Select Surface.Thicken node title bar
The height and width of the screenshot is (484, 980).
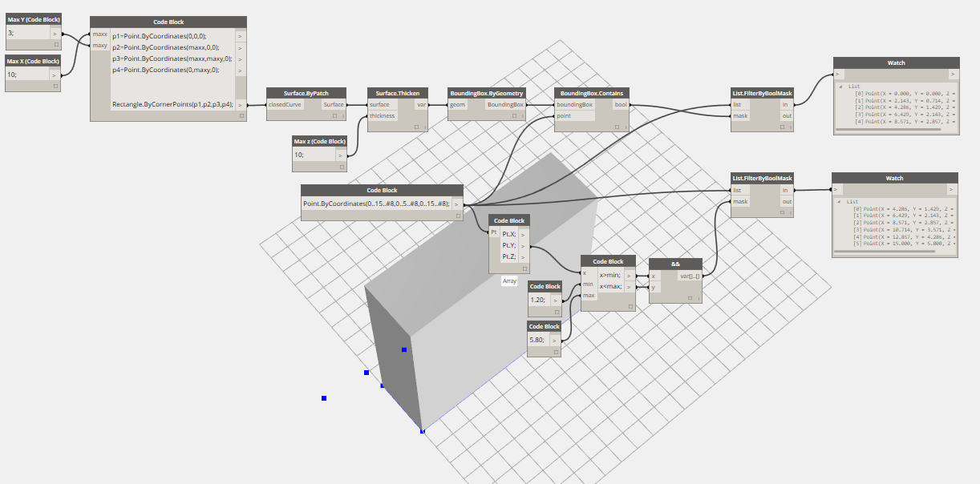(x=397, y=93)
